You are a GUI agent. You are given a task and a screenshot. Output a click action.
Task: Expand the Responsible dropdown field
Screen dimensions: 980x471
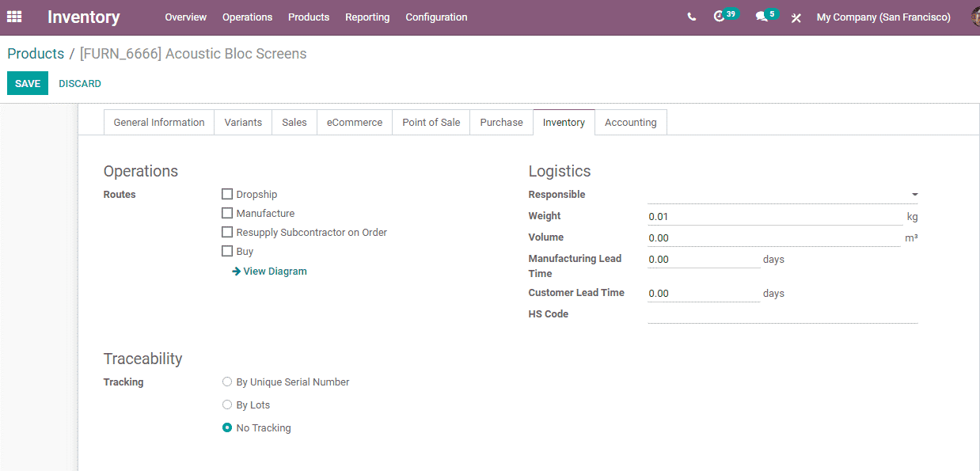783,195
